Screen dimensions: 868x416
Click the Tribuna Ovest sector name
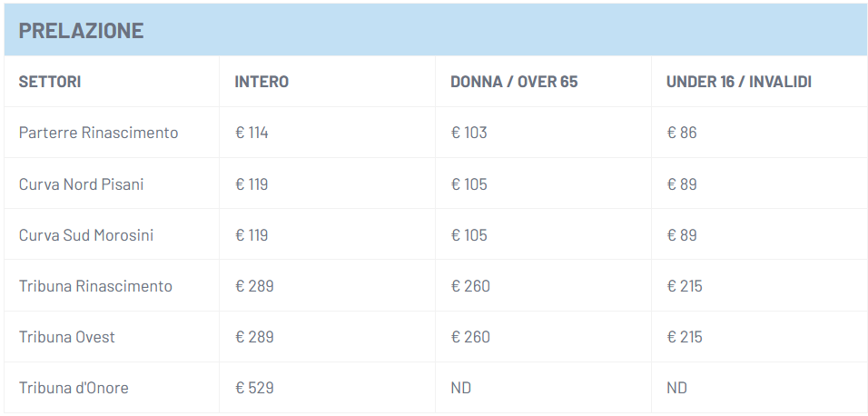click(x=66, y=337)
